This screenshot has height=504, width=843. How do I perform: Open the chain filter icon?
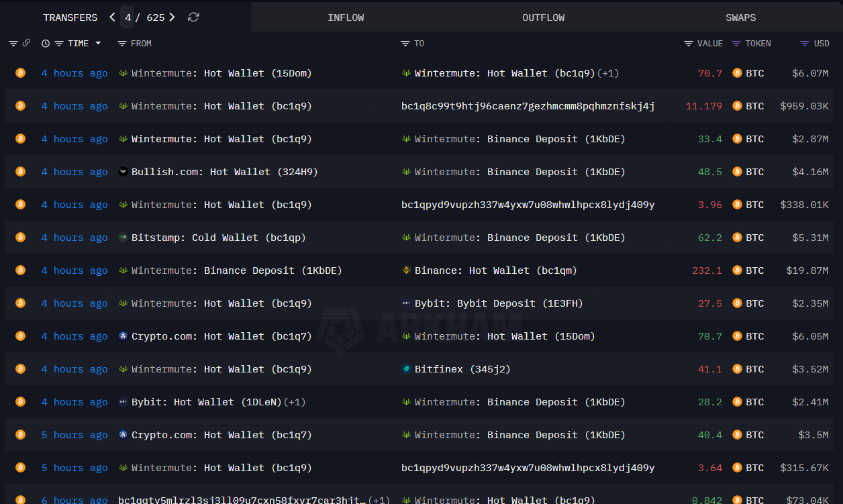[13, 44]
